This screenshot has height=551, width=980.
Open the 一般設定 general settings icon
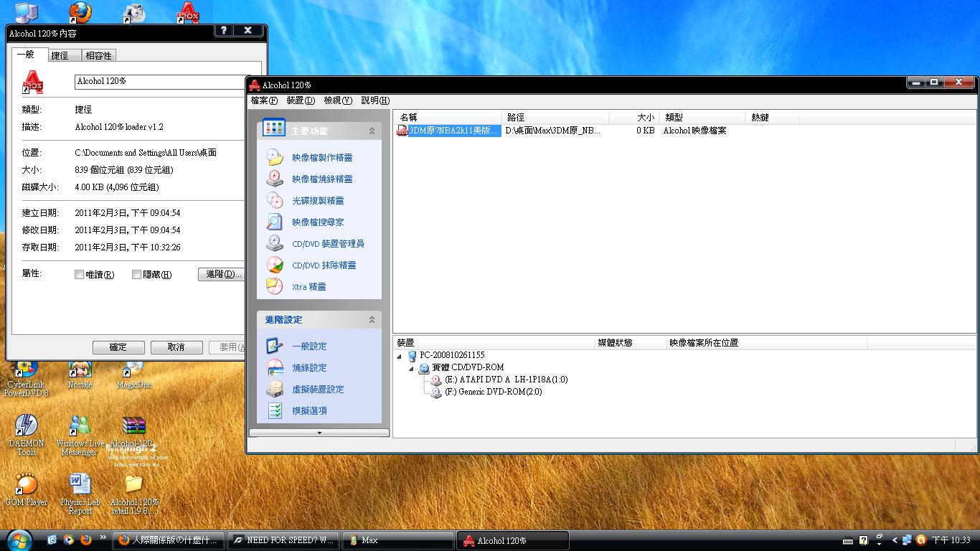(x=274, y=346)
